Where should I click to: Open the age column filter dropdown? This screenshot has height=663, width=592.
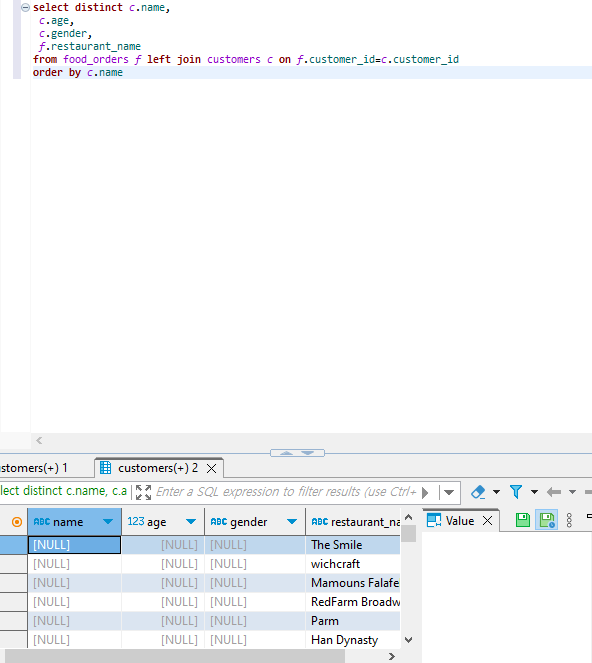[x=191, y=522]
